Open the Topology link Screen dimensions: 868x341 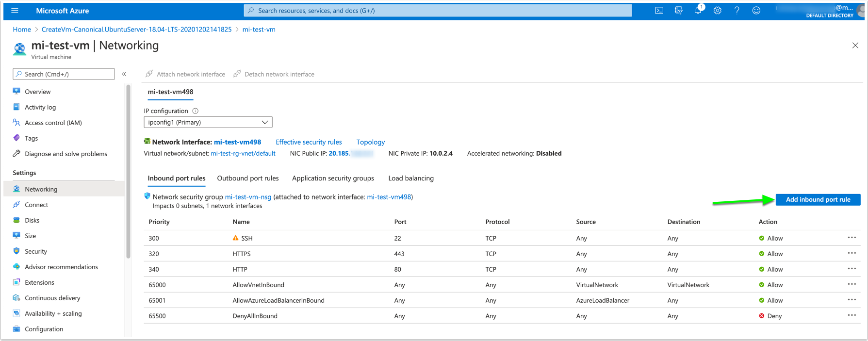[370, 142]
